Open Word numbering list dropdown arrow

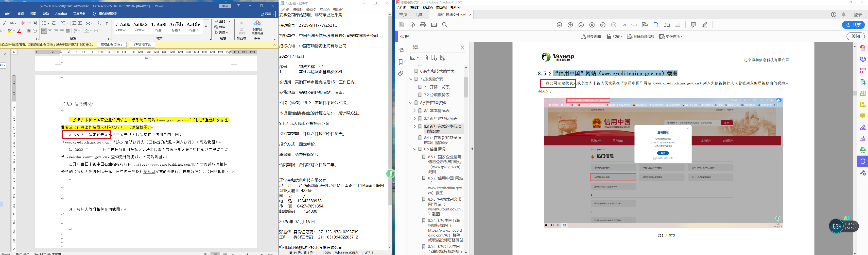(x=58, y=23)
